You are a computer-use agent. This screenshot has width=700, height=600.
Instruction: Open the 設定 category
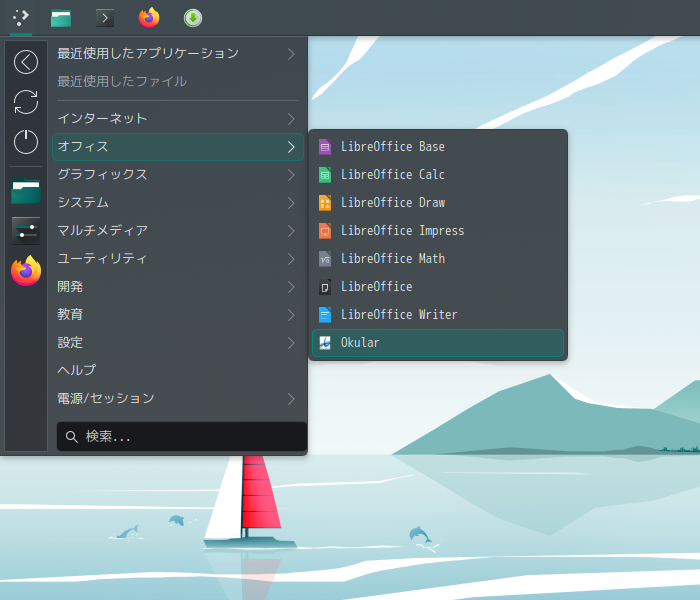(178, 343)
